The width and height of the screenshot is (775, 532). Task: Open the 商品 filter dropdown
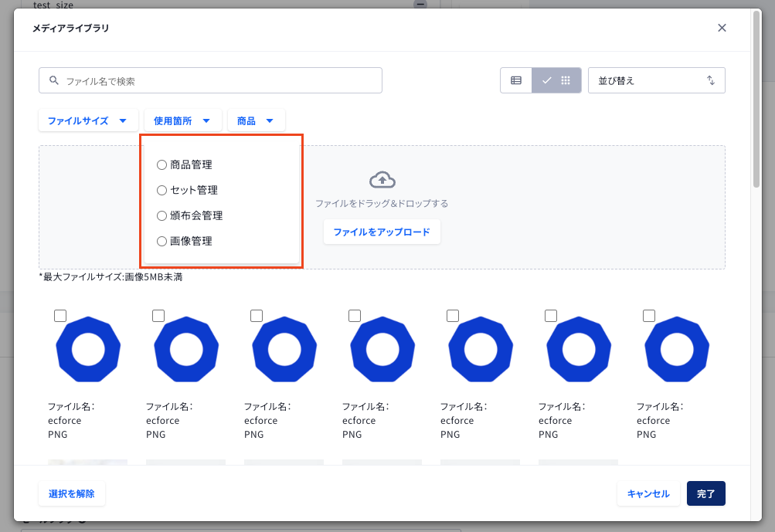click(x=256, y=120)
